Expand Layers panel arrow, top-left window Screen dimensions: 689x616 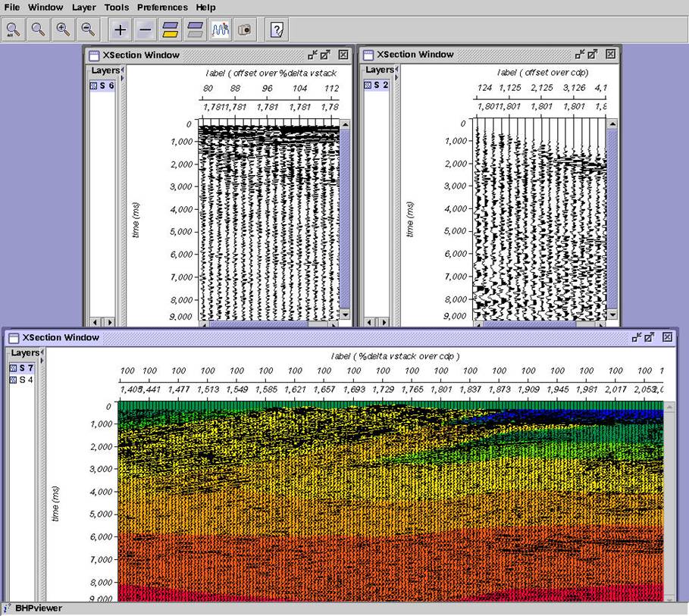122,78
